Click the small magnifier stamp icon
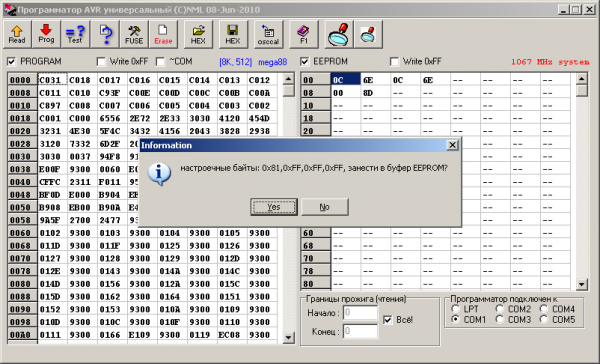The height and width of the screenshot is (364, 600). [x=368, y=34]
